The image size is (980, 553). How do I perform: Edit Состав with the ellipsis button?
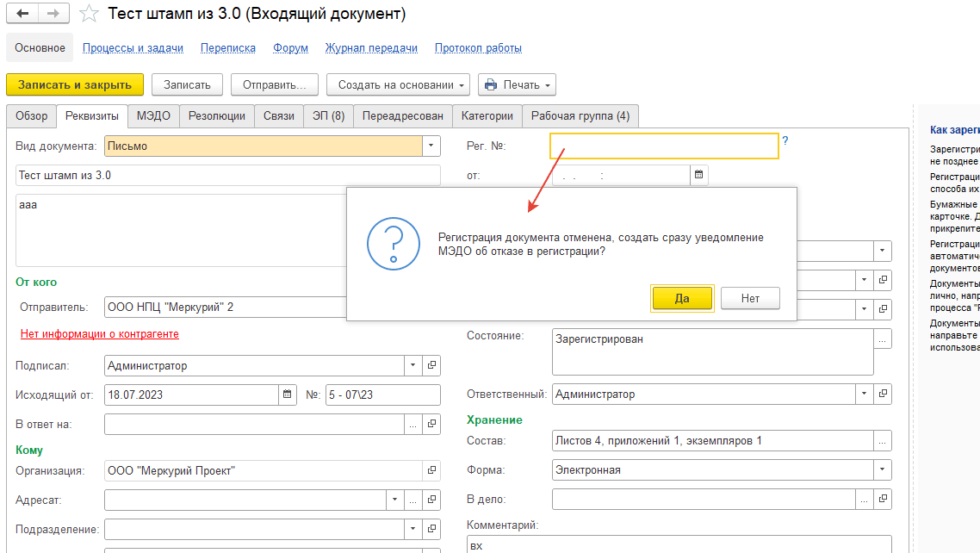click(x=883, y=440)
